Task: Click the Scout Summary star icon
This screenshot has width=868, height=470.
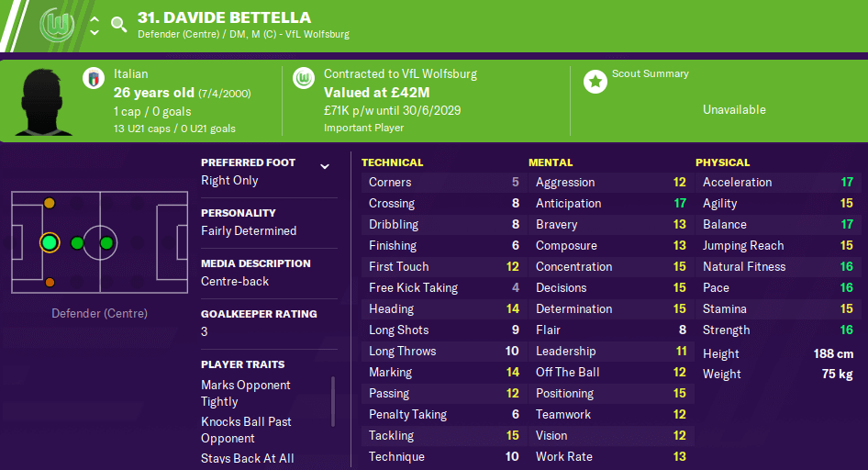Action: pos(595,82)
